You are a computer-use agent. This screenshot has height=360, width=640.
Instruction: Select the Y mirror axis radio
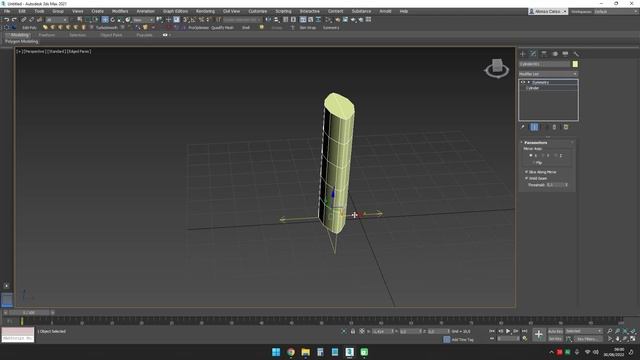(543, 156)
